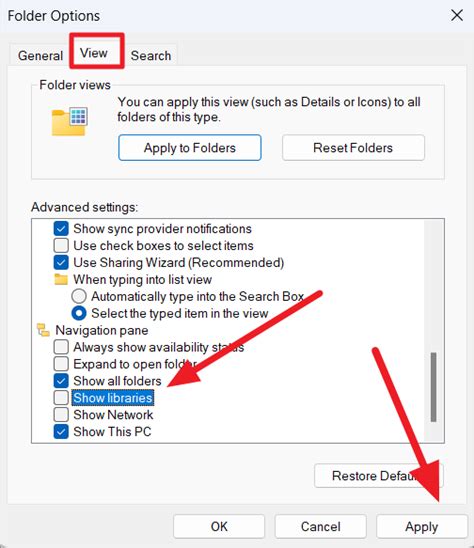Check Expand to open folder
The height and width of the screenshot is (548, 474).
(x=61, y=364)
